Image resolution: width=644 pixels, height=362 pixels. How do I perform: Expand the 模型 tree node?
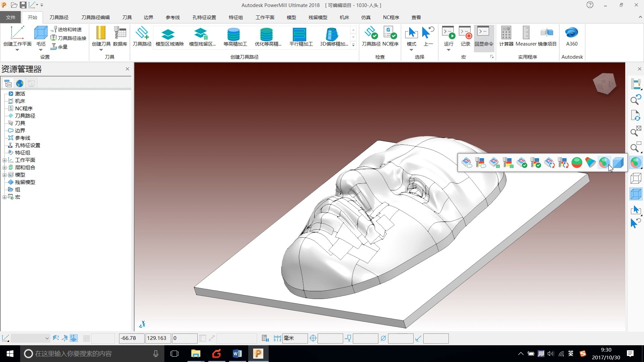[x=5, y=175]
